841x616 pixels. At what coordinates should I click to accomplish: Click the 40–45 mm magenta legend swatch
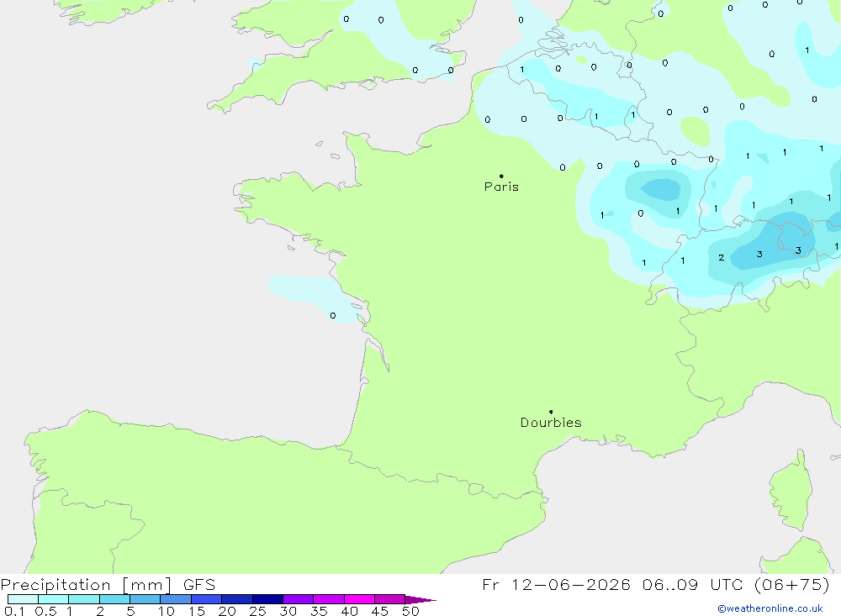(x=359, y=599)
